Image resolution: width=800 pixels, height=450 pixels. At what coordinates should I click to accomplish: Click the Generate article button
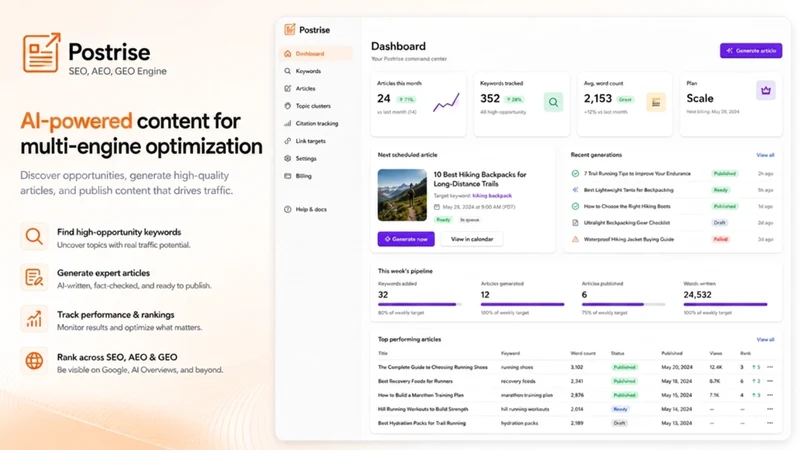click(x=751, y=51)
